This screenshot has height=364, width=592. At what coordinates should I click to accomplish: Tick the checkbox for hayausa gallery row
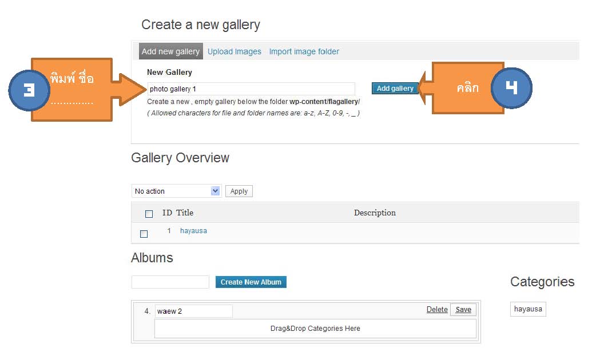[144, 234]
